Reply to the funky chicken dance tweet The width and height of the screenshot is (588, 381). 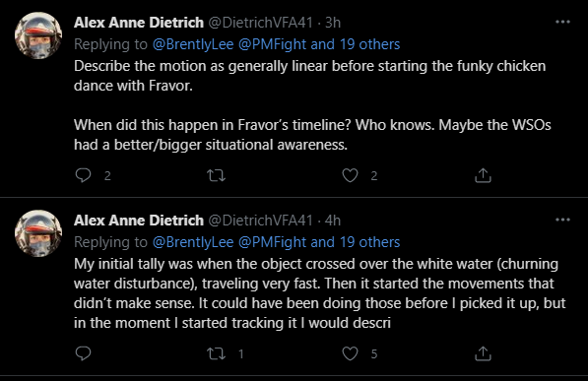(84, 175)
